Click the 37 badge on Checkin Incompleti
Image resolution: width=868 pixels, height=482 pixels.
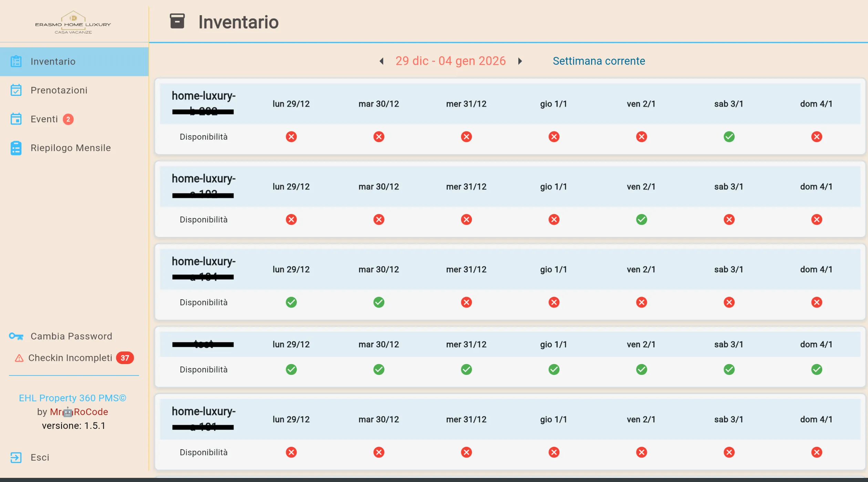pyautogui.click(x=125, y=358)
